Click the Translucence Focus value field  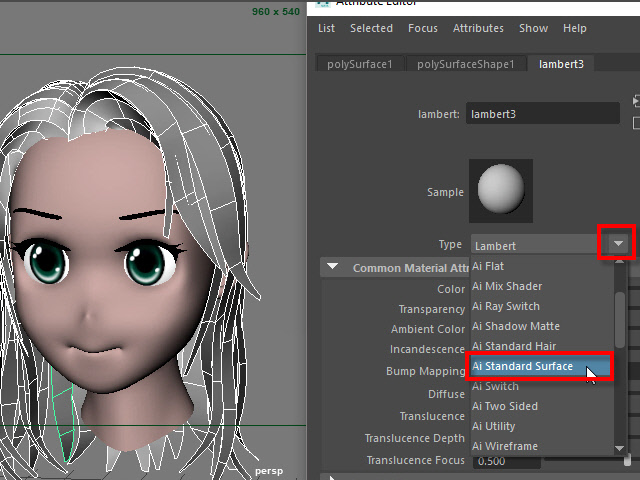click(503, 460)
